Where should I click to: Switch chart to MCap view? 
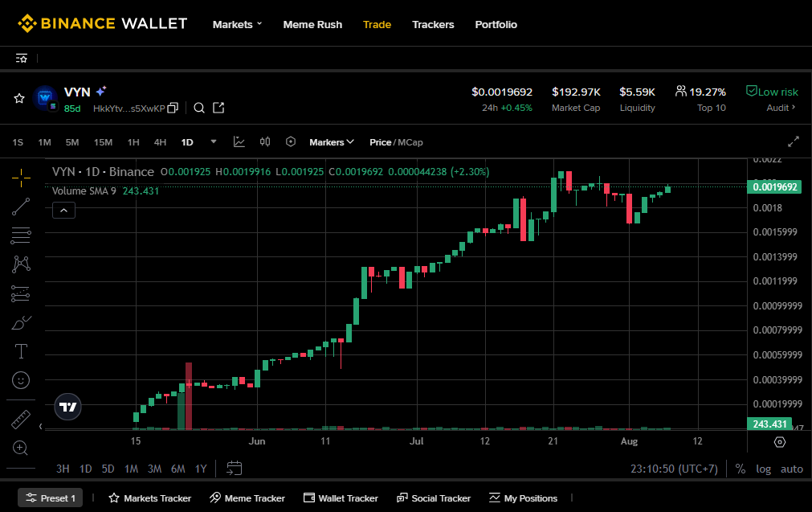[x=410, y=142]
